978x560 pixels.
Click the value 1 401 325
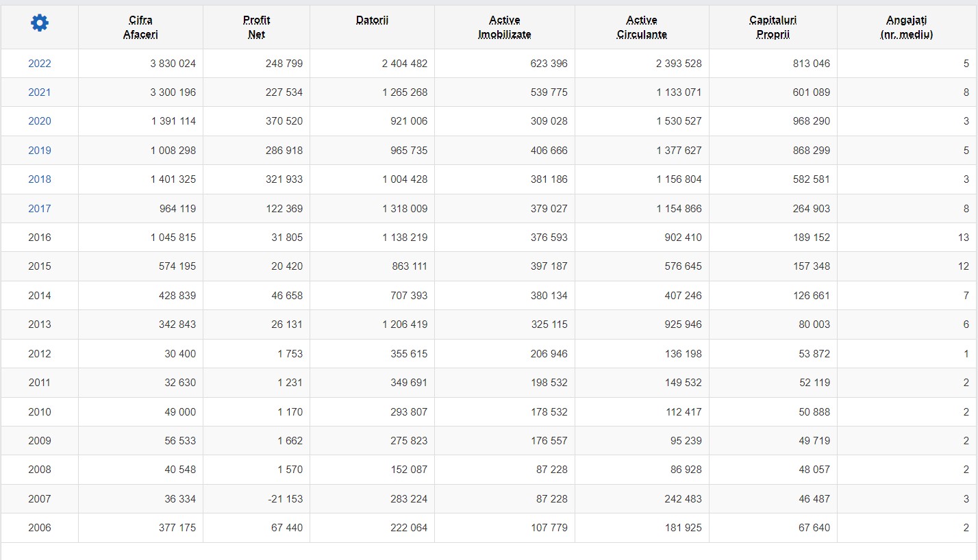(173, 179)
